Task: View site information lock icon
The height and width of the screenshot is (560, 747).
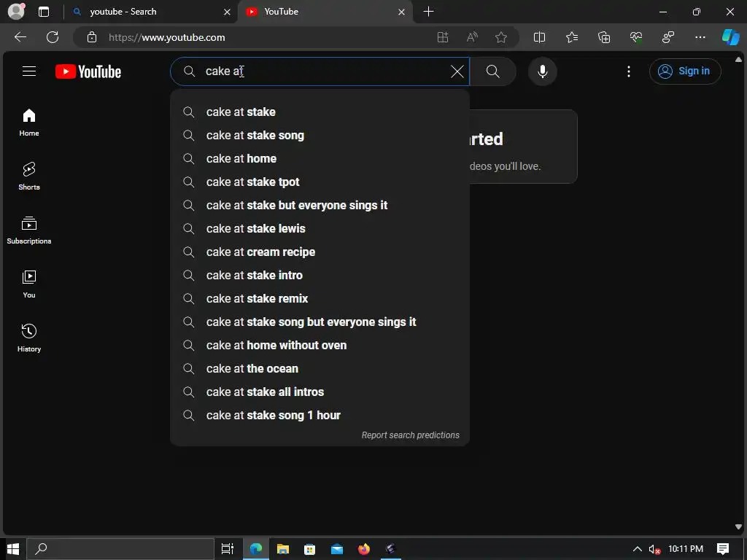Action: (92, 37)
